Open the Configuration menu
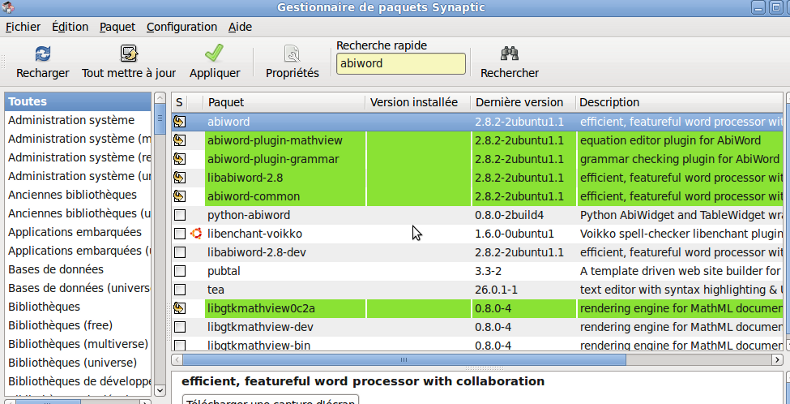The height and width of the screenshot is (404, 790). point(182,27)
